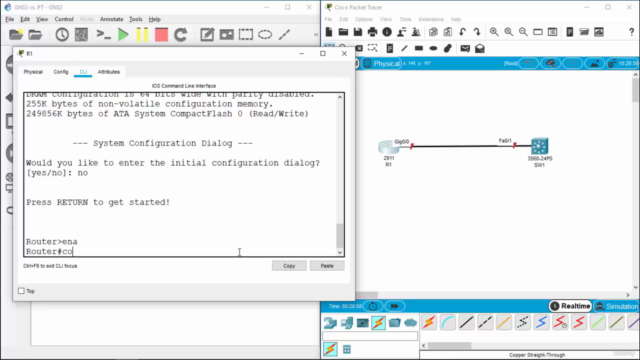This screenshot has width=640, height=360.
Task: Open Annotate menu in GNS3
Action: [x=111, y=19]
